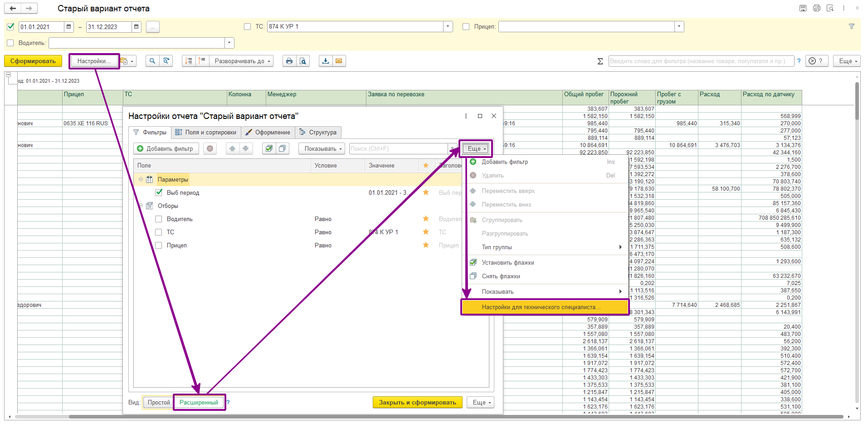The image size is (868, 424).
Task: Open the Настройки... button
Action: (x=94, y=61)
